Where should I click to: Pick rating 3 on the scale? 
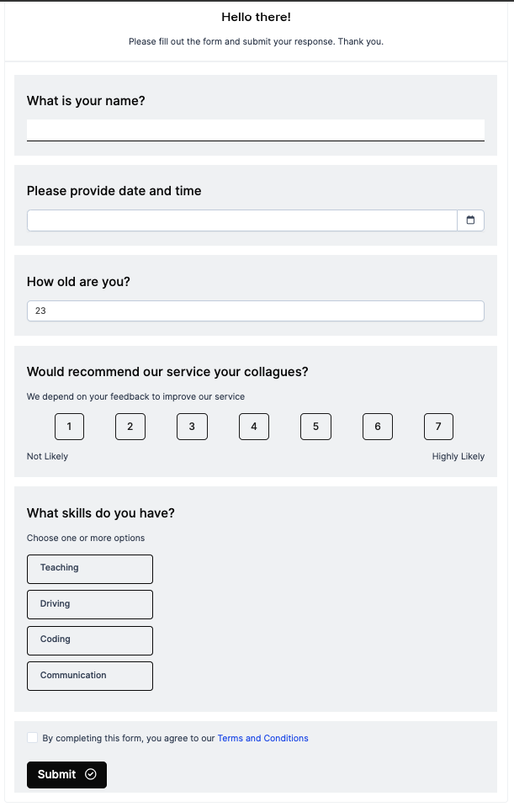[192, 427]
